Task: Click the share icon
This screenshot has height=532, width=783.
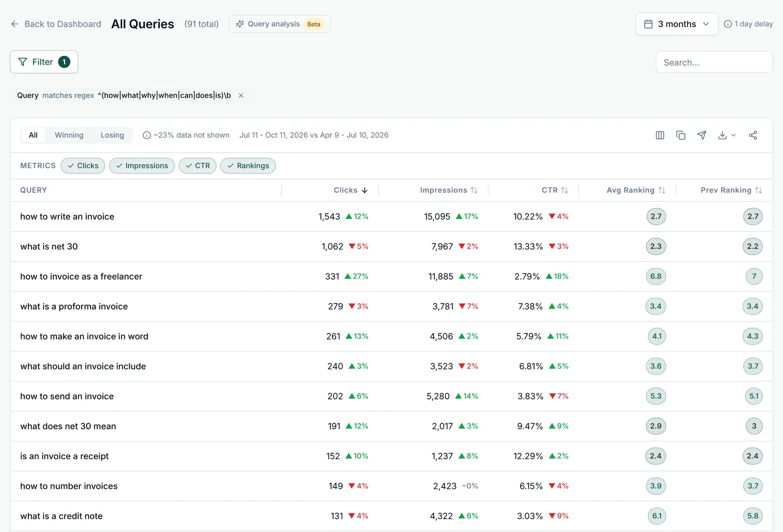Action: click(x=753, y=135)
